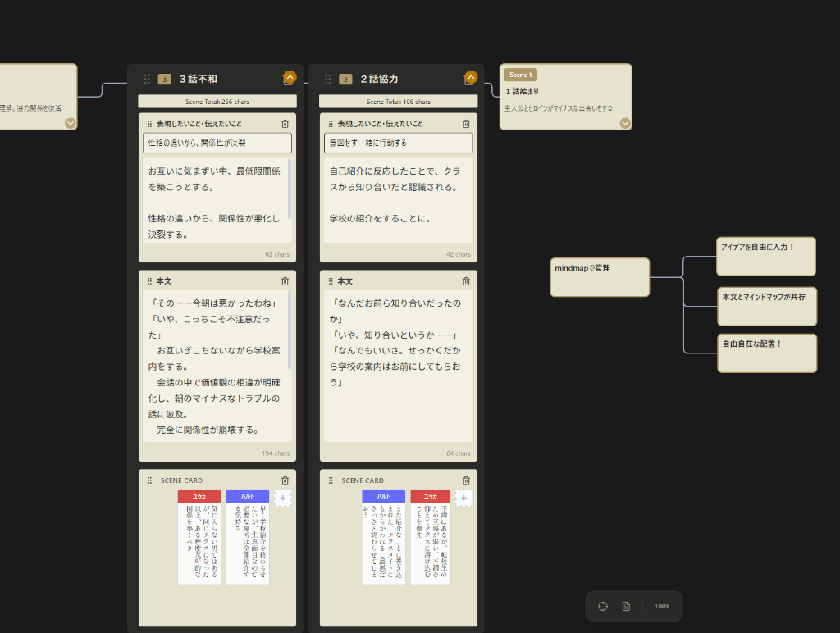Screen dimensions: 840x633
Task: Delete SCENE CARD block in 2話協力
Action: click(466, 480)
